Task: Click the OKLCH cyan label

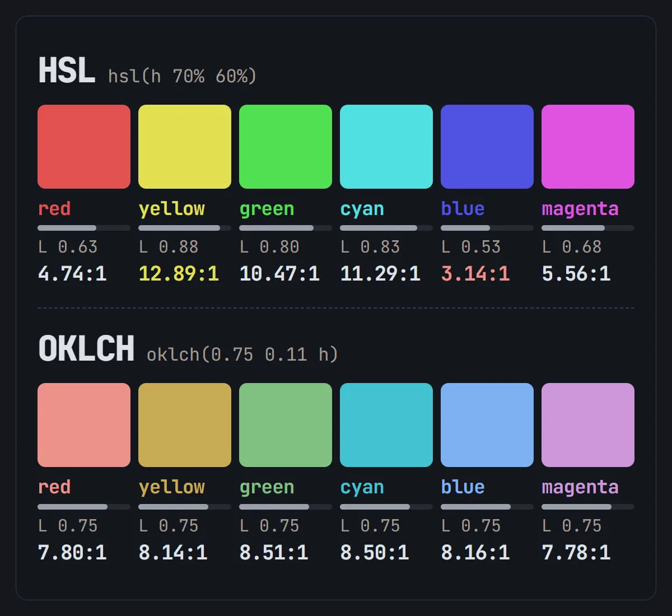Action: tap(362, 488)
